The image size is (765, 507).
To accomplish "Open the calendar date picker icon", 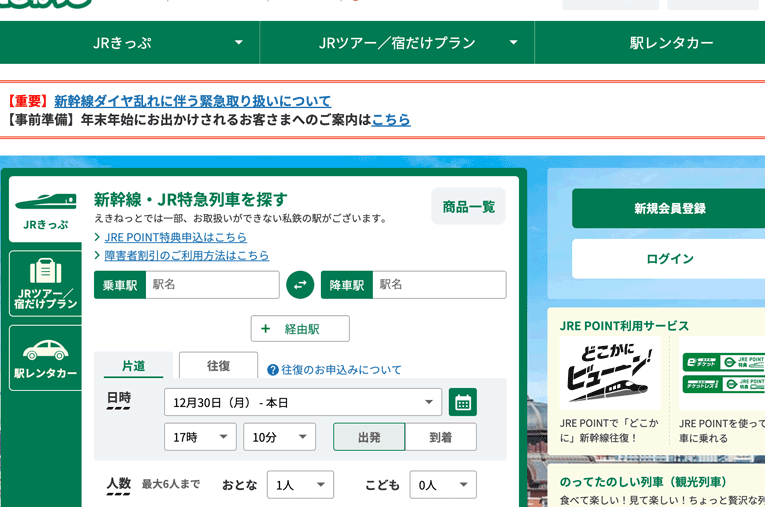I will pos(462,402).
